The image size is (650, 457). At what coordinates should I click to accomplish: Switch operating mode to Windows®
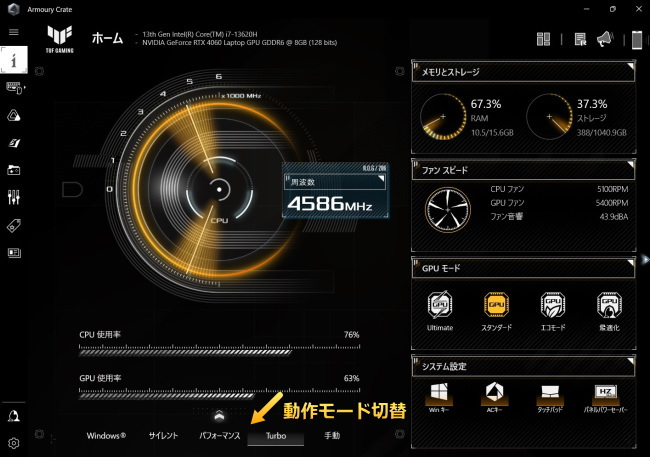[x=106, y=436]
